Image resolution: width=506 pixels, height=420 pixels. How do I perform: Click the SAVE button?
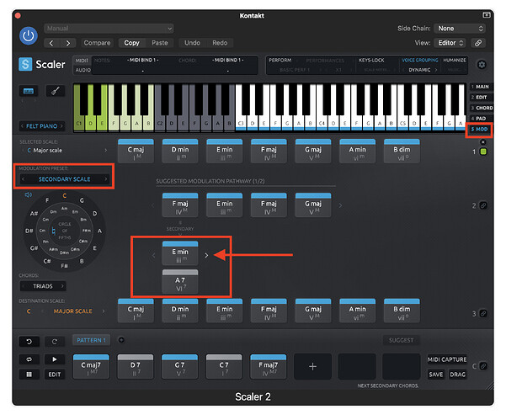(x=435, y=375)
